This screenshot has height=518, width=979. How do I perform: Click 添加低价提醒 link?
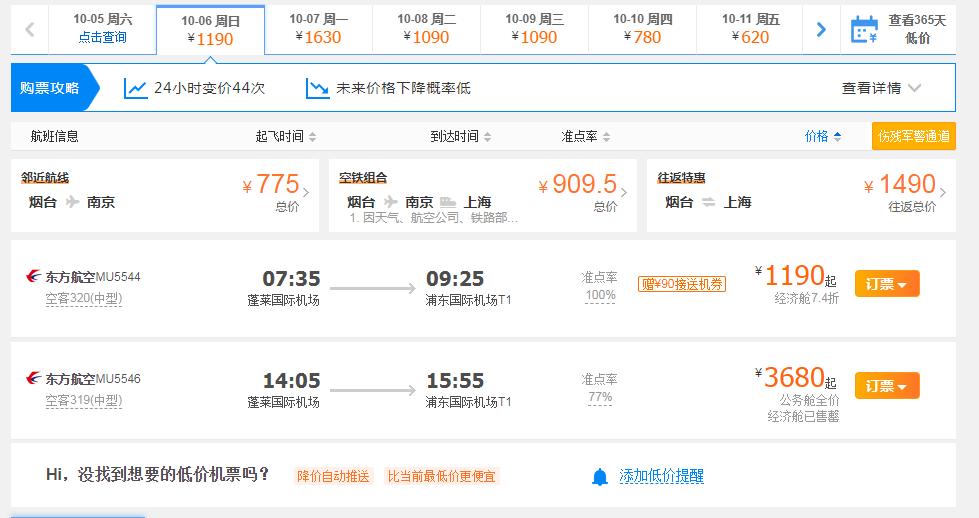[x=661, y=476]
